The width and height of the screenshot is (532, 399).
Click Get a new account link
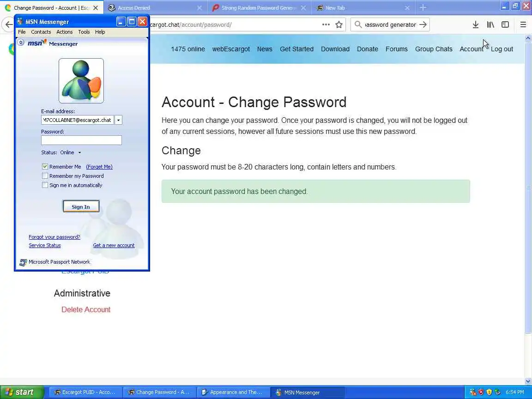114,245
